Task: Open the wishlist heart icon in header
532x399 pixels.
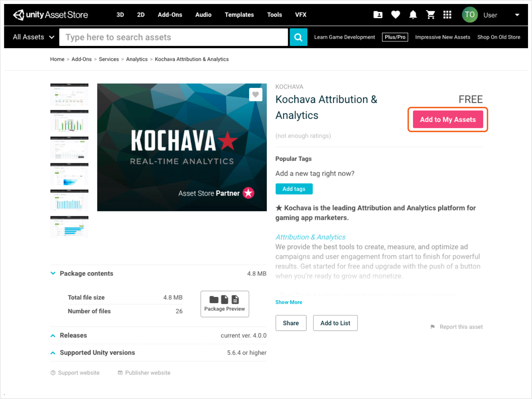Action: (396, 15)
